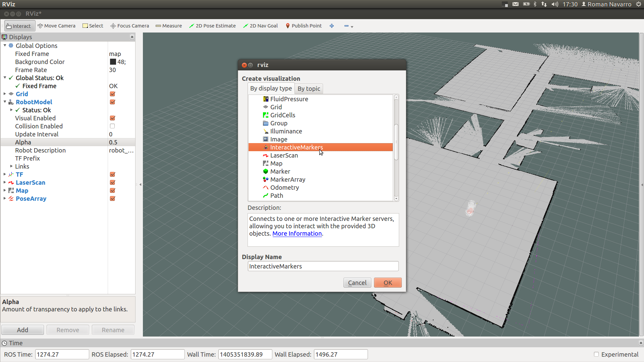
Task: Select the LaserScan display type
Action: click(x=284, y=155)
